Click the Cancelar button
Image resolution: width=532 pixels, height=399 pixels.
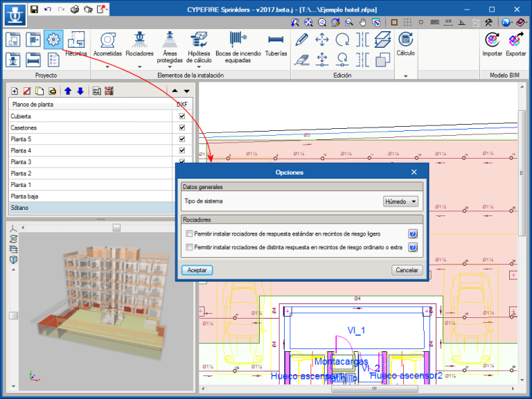pyautogui.click(x=407, y=270)
